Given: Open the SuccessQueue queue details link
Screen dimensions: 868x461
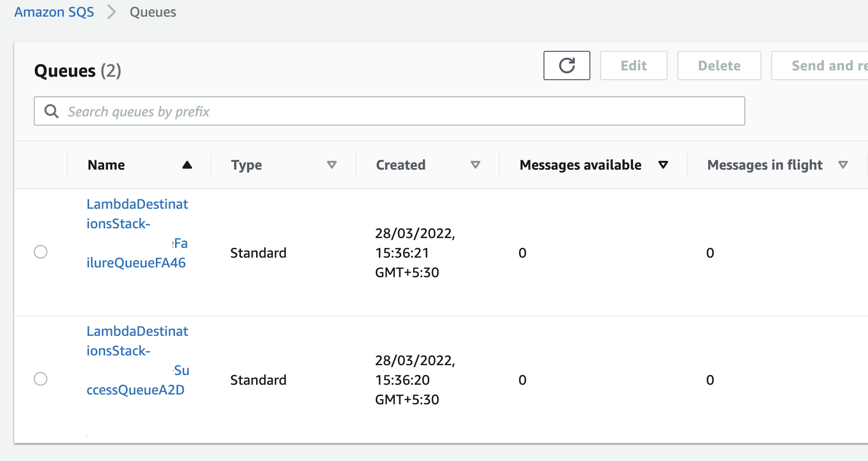Looking at the screenshot, I should click(137, 360).
